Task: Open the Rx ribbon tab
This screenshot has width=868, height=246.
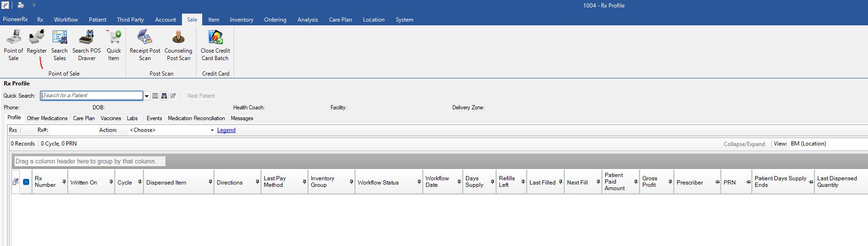Action: pyautogui.click(x=40, y=19)
